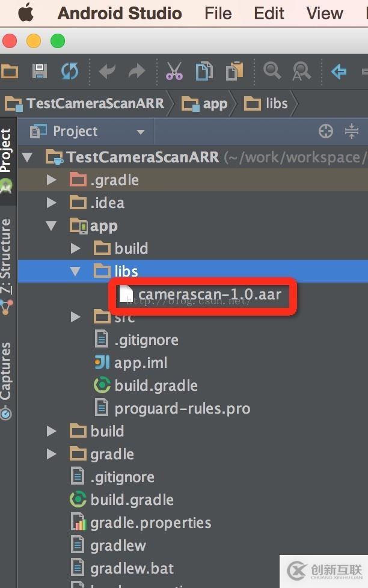Image resolution: width=368 pixels, height=588 pixels.
Task: Select the app breadcrumb
Action: click(204, 104)
